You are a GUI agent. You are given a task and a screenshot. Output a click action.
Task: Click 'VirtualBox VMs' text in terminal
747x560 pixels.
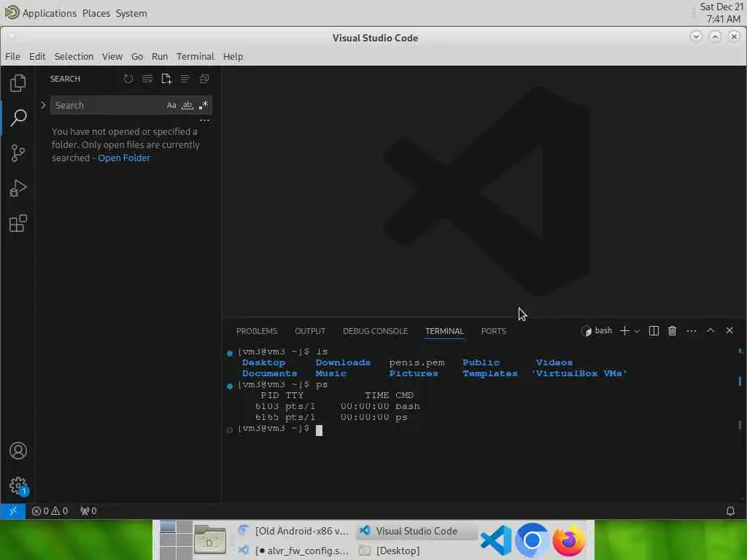[x=578, y=374]
